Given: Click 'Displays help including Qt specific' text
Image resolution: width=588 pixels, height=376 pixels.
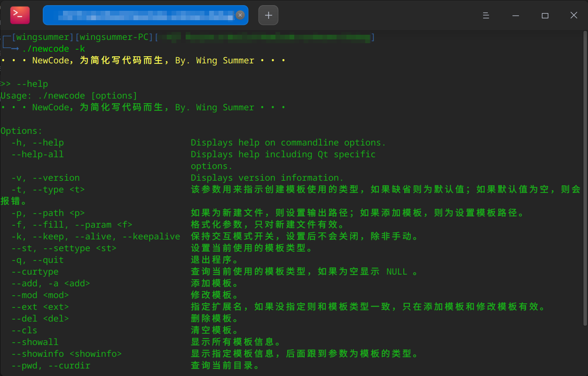Looking at the screenshot, I should tap(283, 154).
